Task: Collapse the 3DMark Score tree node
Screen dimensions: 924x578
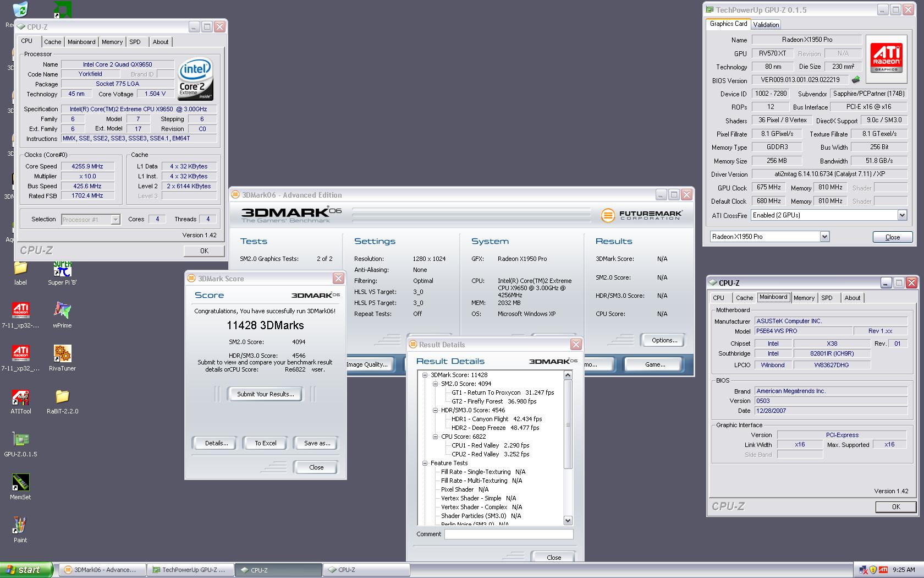Action: tap(425, 375)
